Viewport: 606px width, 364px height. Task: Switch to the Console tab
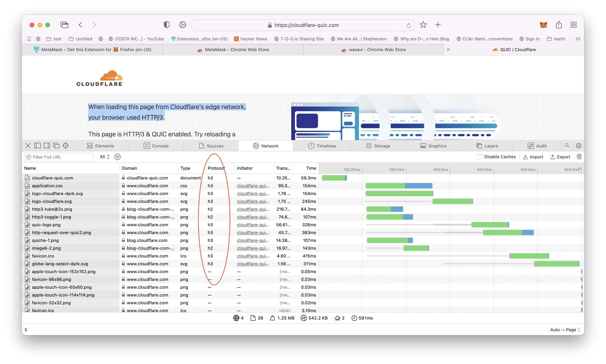pos(156,146)
